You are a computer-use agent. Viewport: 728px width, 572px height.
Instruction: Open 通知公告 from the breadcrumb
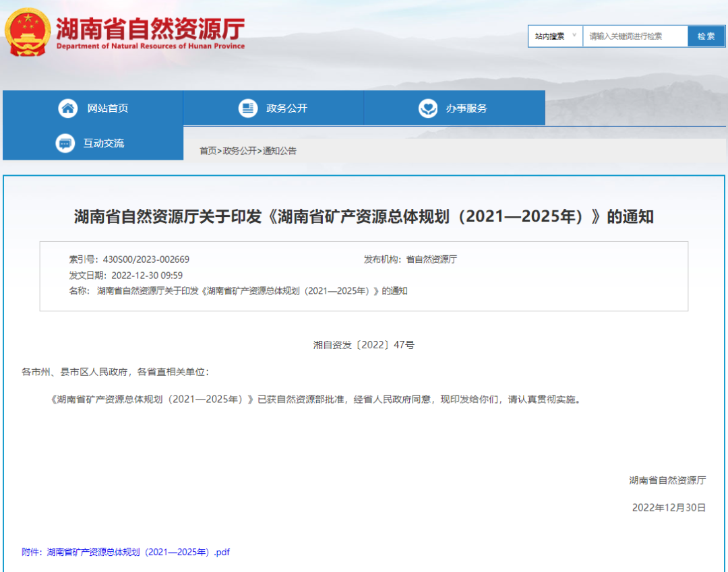tap(280, 151)
